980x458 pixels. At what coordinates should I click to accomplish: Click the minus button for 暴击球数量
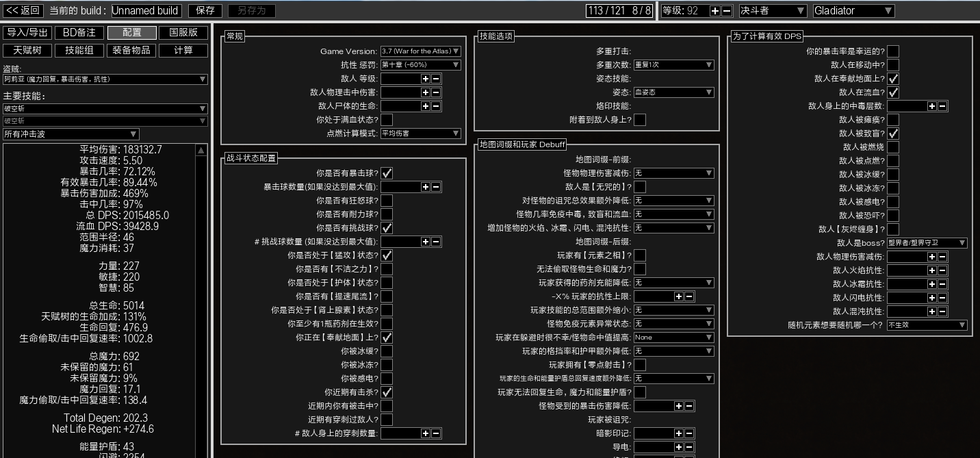point(436,187)
